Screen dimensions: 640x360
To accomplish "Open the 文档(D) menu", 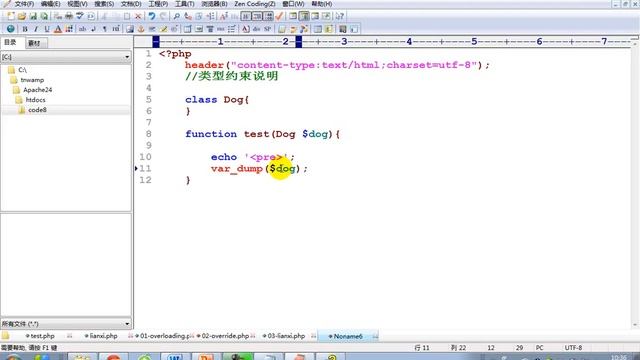I will pyautogui.click(x=131, y=4).
